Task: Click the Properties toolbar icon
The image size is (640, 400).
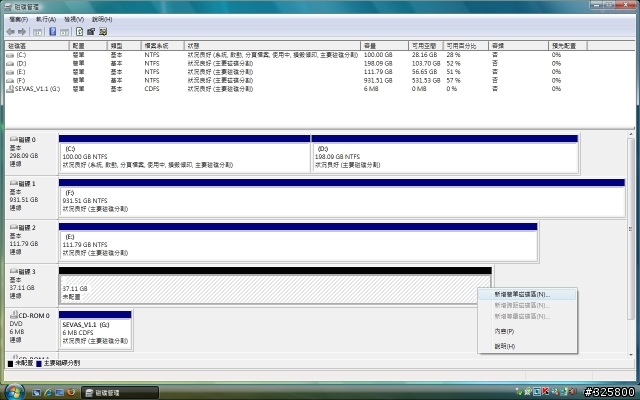Action: 91,31
